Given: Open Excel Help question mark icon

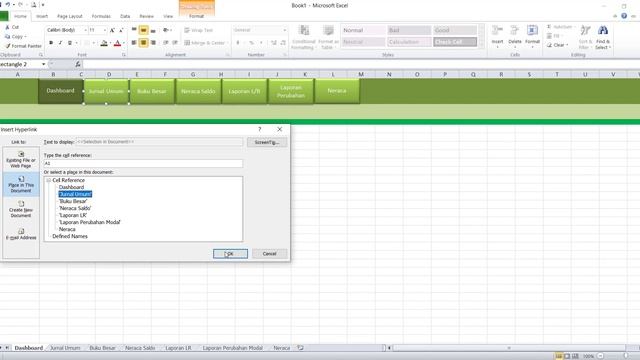Looking at the screenshot, I should pos(624,16).
